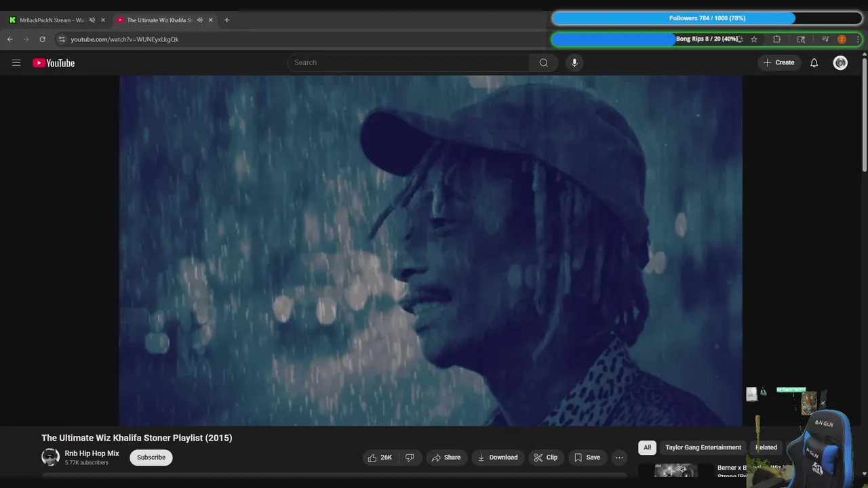Reload the YouTube page
Image resolution: width=868 pixels, height=488 pixels.
click(42, 39)
